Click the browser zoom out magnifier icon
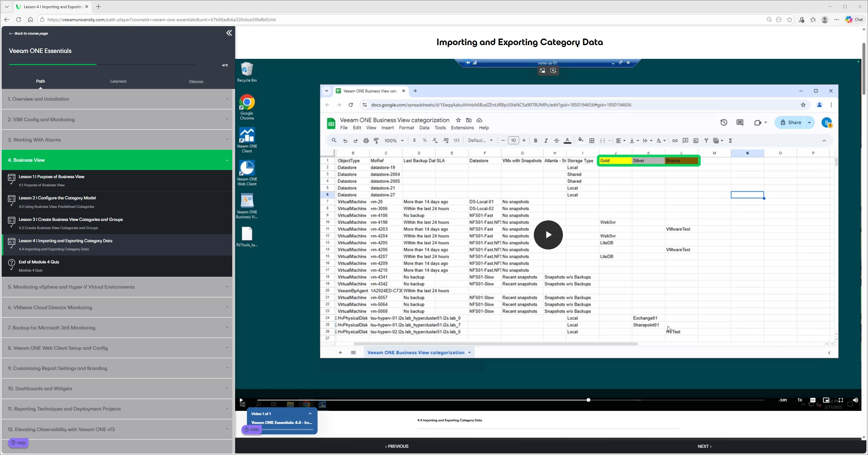 [769, 20]
